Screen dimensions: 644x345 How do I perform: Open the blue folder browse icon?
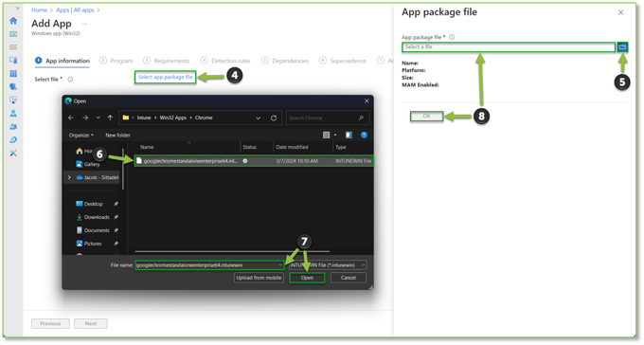[622, 46]
